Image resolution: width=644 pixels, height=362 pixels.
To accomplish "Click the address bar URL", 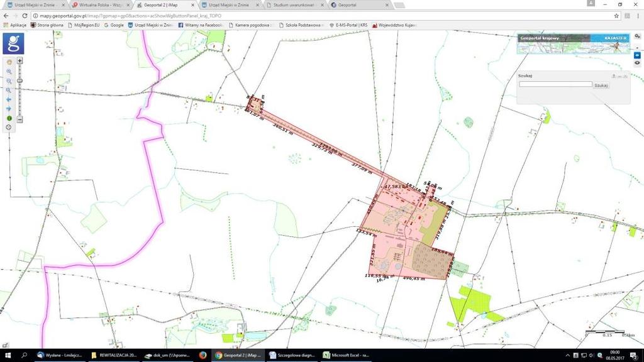I will (x=131, y=16).
